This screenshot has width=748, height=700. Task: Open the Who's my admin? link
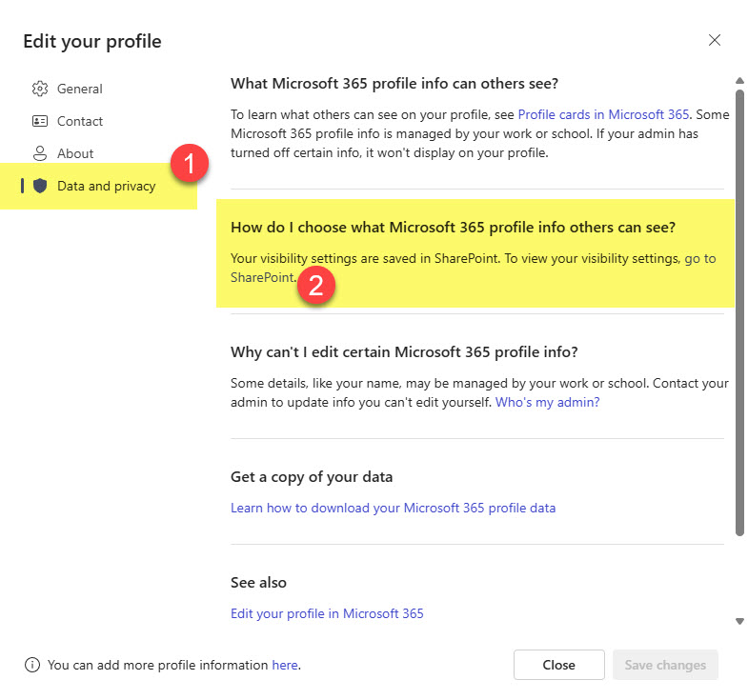tap(547, 403)
